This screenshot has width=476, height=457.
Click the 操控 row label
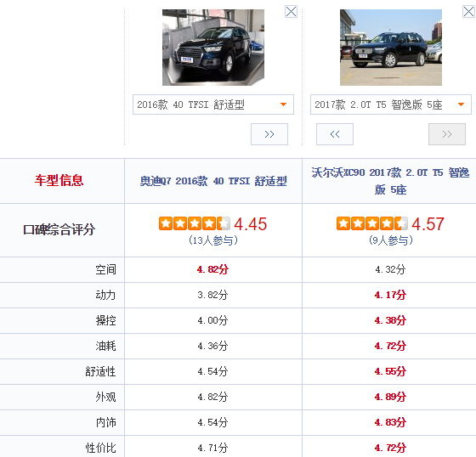pos(105,320)
